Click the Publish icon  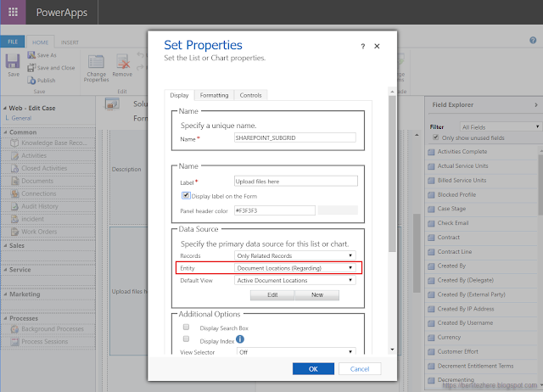click(31, 81)
